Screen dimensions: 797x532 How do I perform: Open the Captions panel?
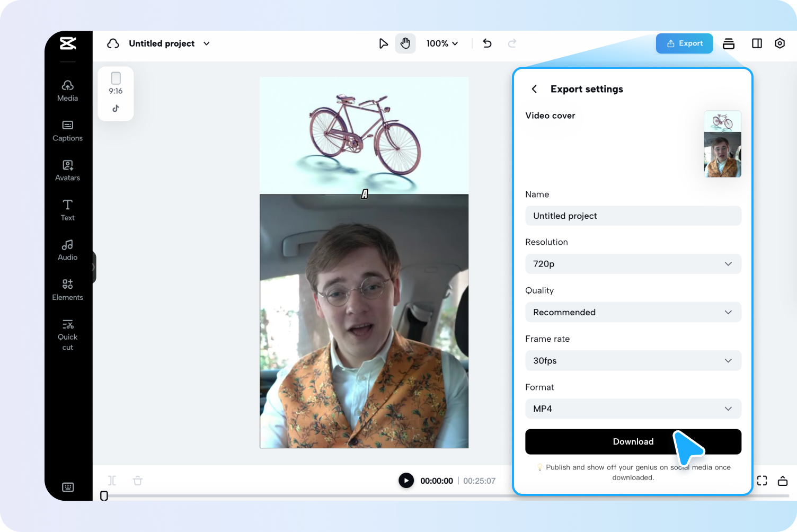tap(67, 131)
